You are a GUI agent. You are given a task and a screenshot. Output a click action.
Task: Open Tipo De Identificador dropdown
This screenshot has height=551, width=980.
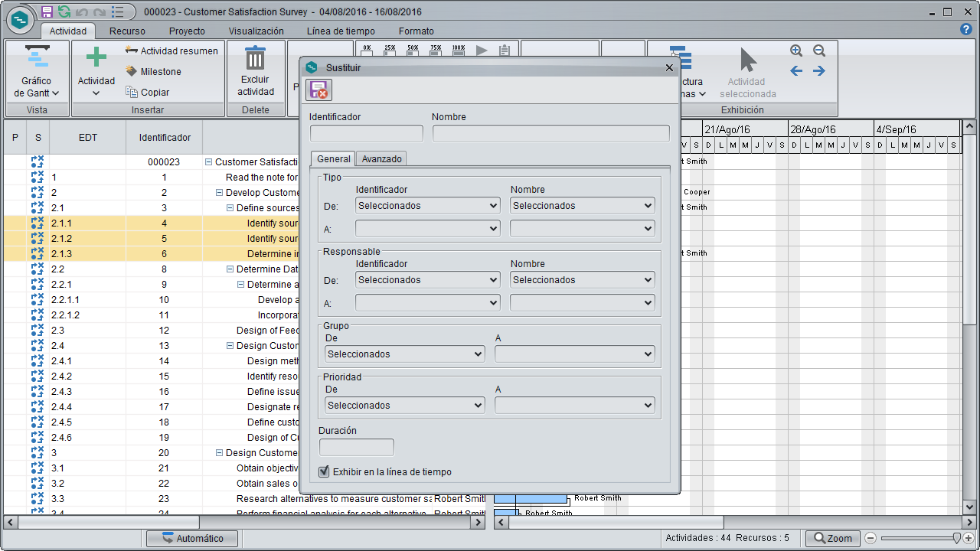coord(428,206)
